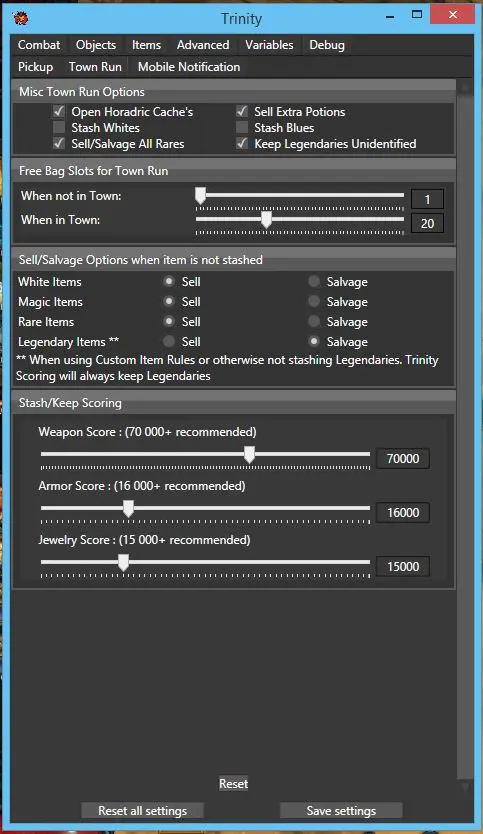Click the Sell/Salvage Options section header

[x=234, y=260]
